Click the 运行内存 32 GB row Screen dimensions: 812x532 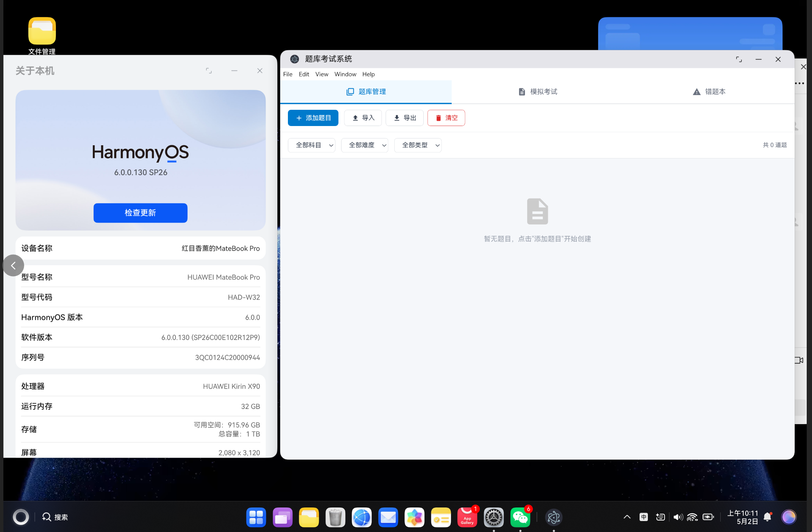(140, 406)
